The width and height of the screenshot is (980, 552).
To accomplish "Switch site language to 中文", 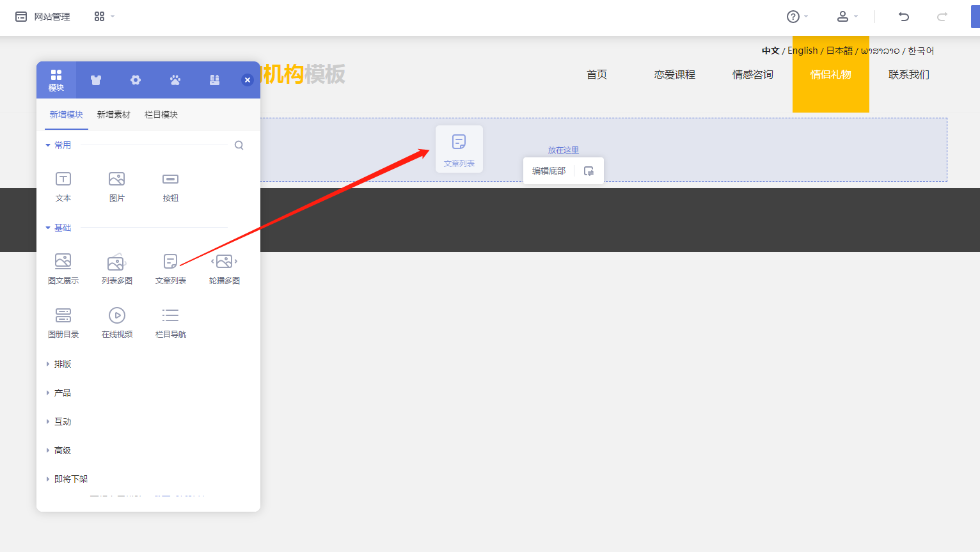I will 771,51.
